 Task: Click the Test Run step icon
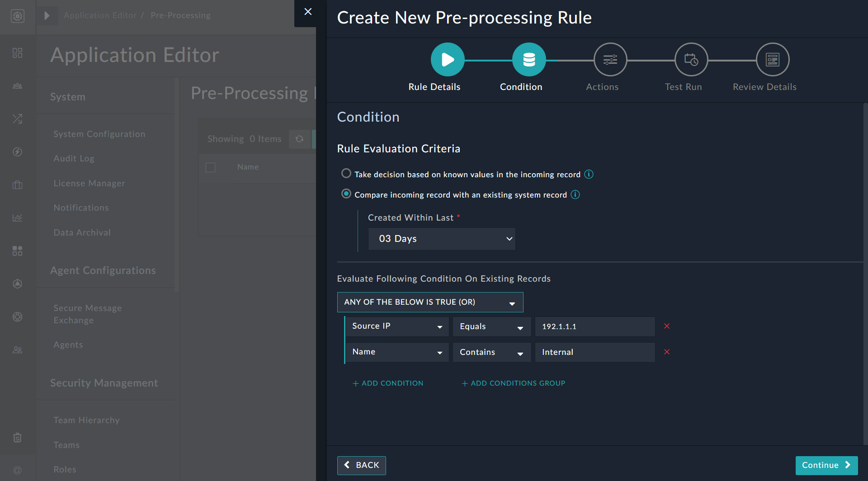(691, 59)
